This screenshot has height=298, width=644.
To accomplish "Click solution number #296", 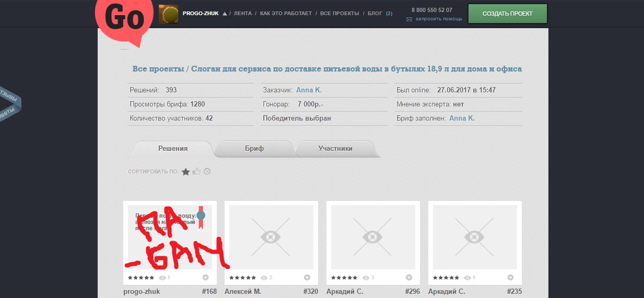I will (x=413, y=292).
